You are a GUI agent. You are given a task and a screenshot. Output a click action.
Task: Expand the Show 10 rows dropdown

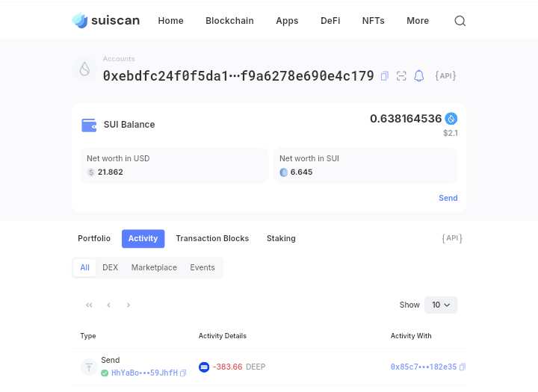click(441, 305)
